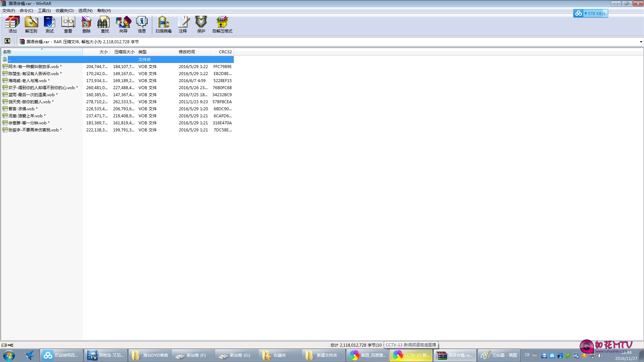Click the bird icon pinned on taskbar
Viewport: 644px width, 362px height.
tap(30, 355)
